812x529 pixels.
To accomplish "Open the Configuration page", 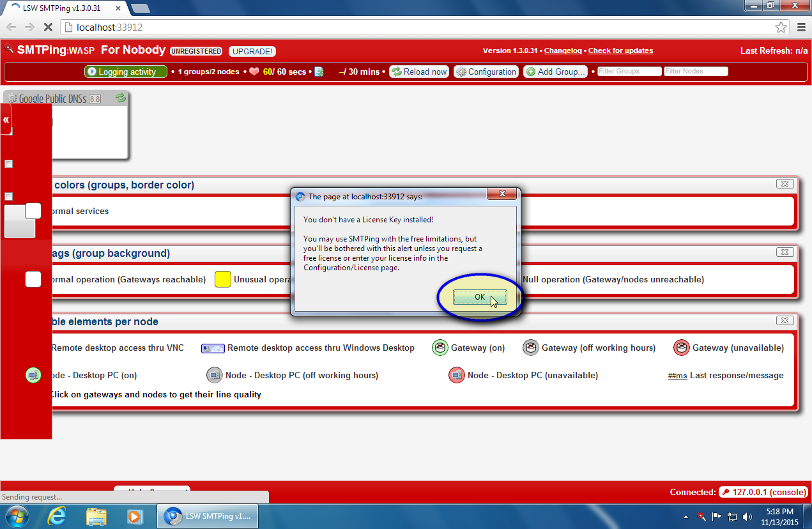I will [x=486, y=72].
